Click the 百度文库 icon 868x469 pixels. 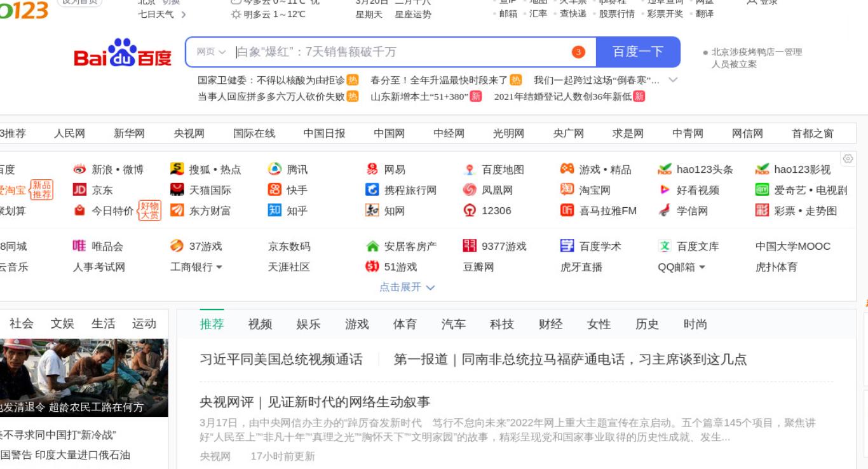pos(665,246)
